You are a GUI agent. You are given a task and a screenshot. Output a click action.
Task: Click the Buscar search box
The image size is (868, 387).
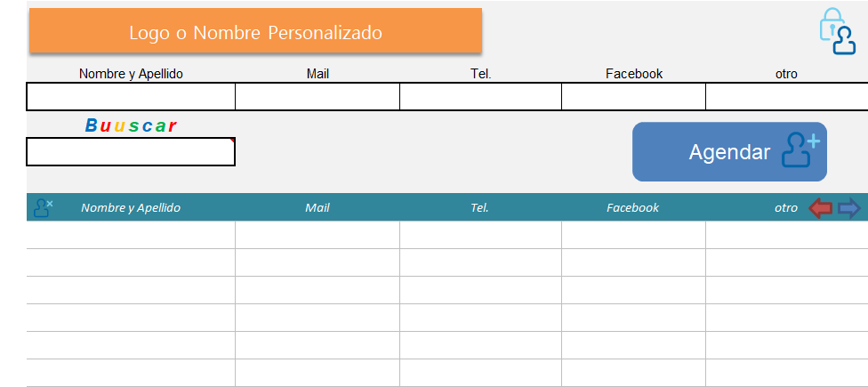click(131, 152)
